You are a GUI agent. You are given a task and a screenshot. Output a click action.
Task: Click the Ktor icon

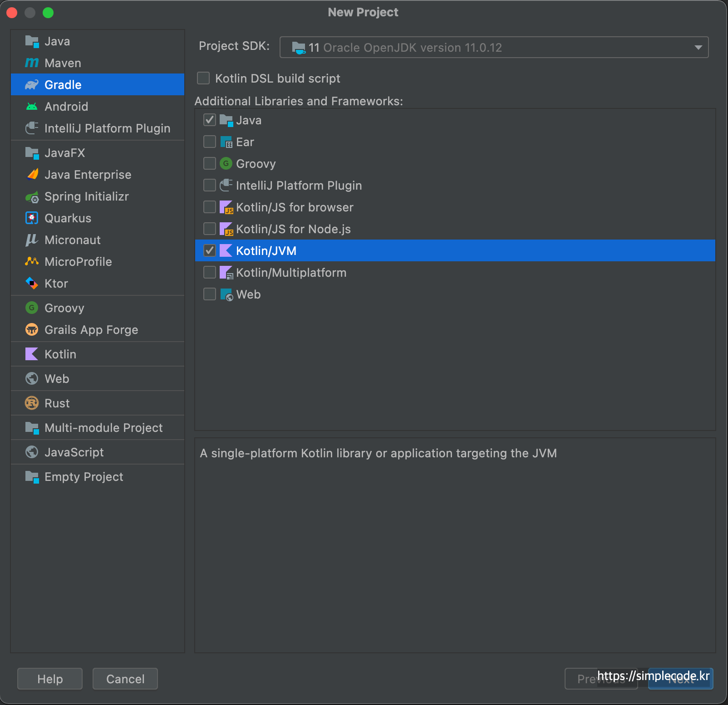pyautogui.click(x=32, y=284)
